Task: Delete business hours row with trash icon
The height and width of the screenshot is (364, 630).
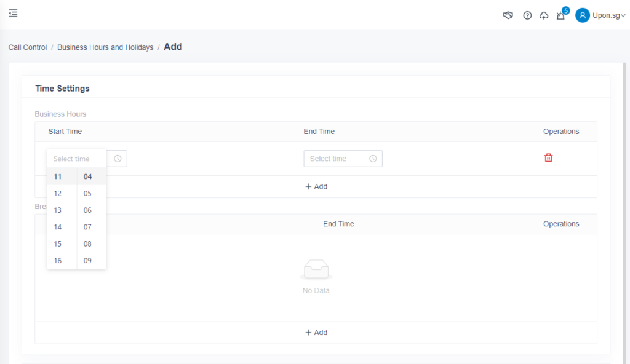Action: pyautogui.click(x=548, y=158)
